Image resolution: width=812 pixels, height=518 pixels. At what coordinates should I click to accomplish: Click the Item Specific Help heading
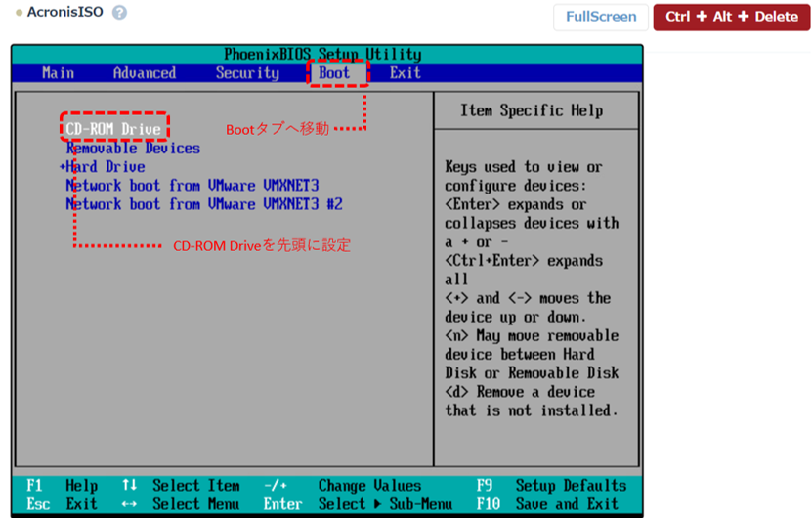(532, 111)
